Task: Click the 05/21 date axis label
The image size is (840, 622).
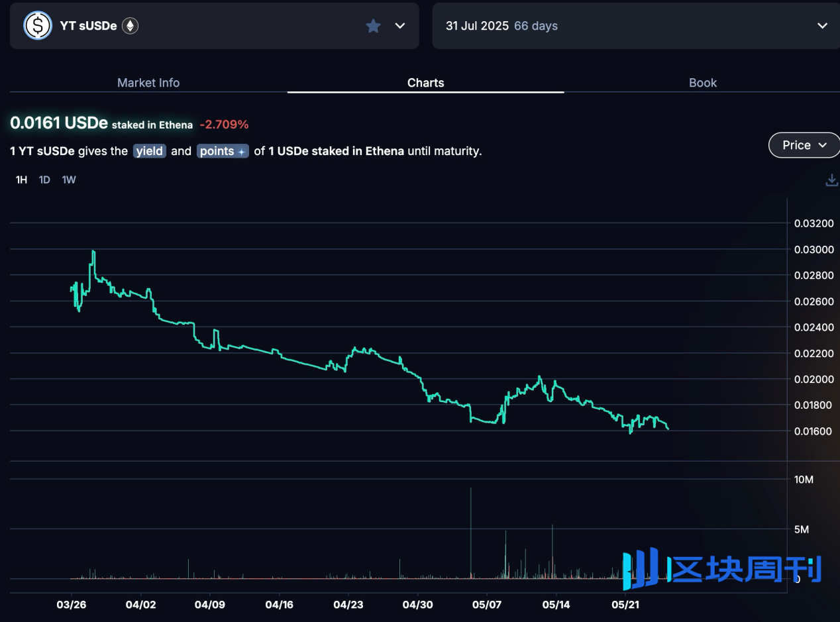Action: pyautogui.click(x=625, y=605)
